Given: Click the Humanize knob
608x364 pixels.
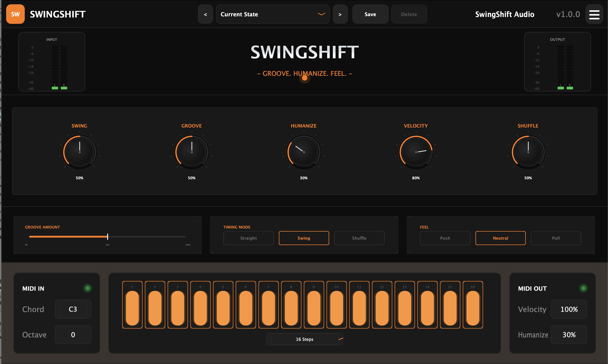Looking at the screenshot, I should [304, 152].
